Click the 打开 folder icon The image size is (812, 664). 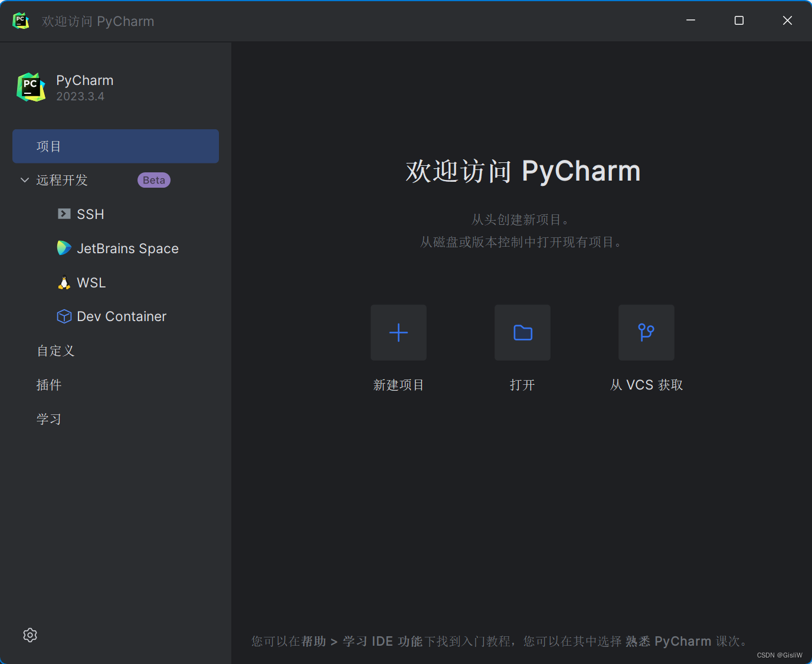(522, 332)
